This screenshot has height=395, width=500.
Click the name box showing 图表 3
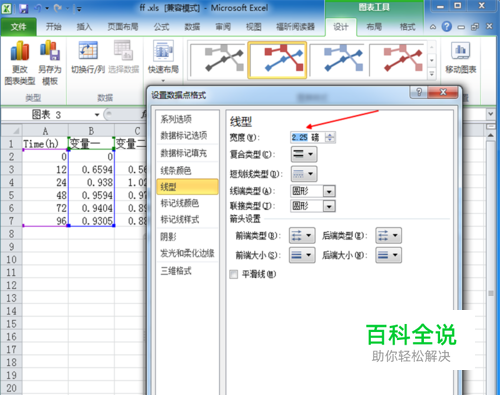tap(47, 115)
